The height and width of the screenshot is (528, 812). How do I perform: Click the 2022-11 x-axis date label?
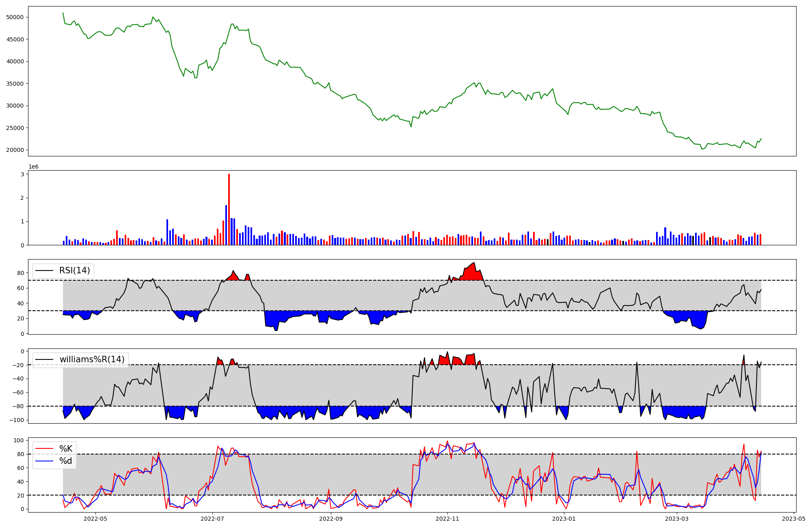[x=447, y=519]
